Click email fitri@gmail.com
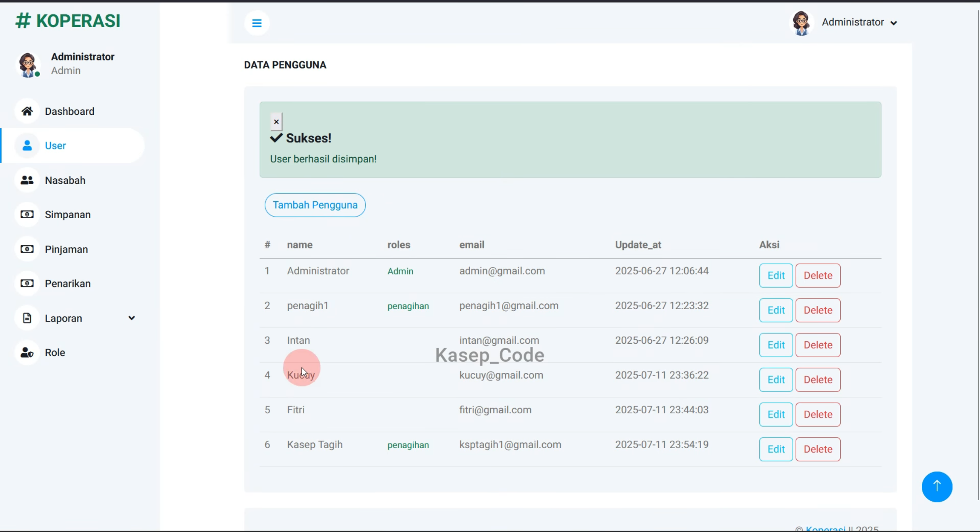Image resolution: width=980 pixels, height=532 pixels. 495,410
